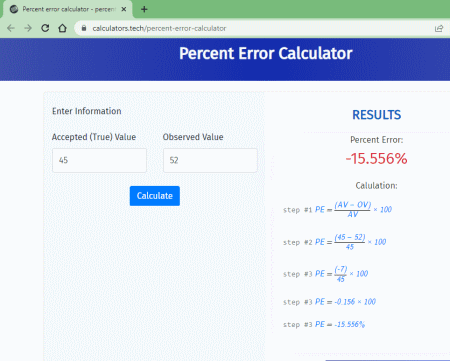
Task: Click the step formula showing (-7)/45
Action: (x=325, y=274)
